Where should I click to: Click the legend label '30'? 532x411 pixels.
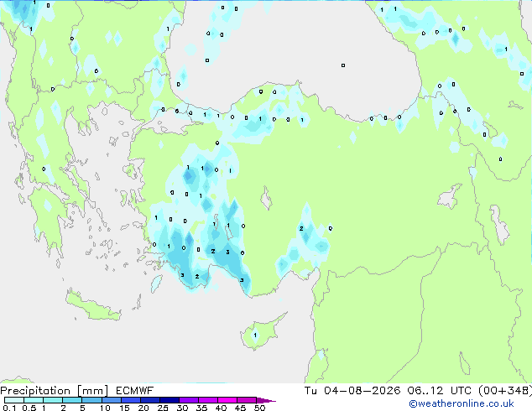[x=182, y=408]
